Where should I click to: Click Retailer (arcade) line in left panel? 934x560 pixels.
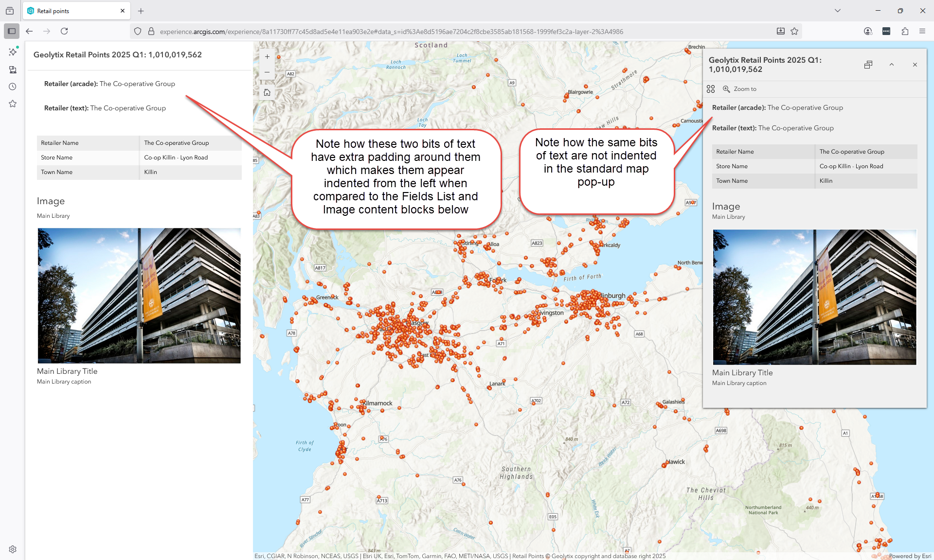(109, 84)
